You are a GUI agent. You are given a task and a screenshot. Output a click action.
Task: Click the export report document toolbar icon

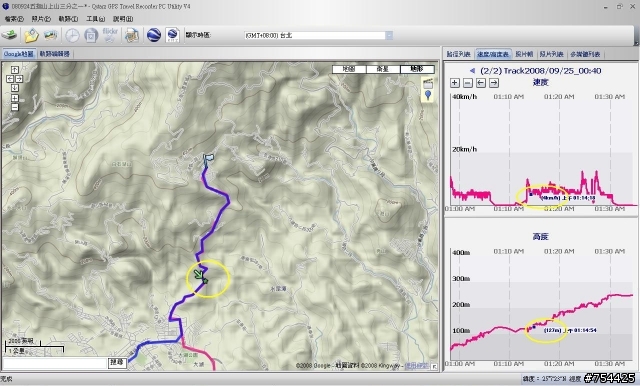pyautogui.click(x=132, y=35)
